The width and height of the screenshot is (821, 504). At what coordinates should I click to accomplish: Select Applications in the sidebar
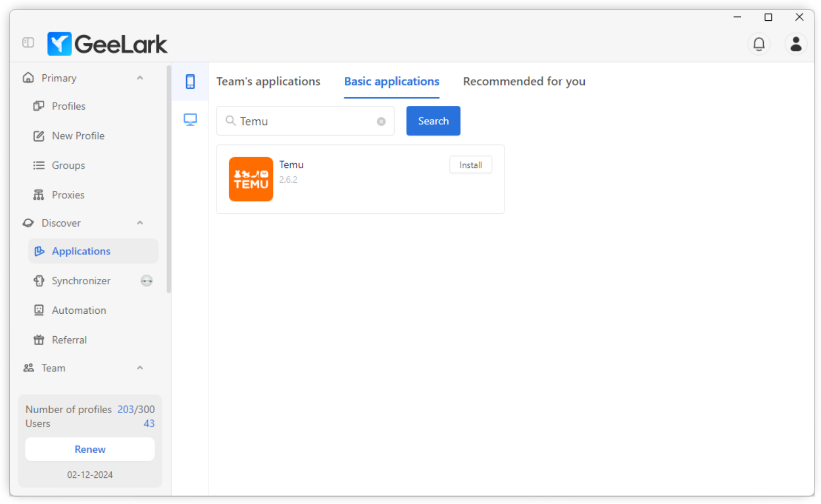tap(93, 251)
